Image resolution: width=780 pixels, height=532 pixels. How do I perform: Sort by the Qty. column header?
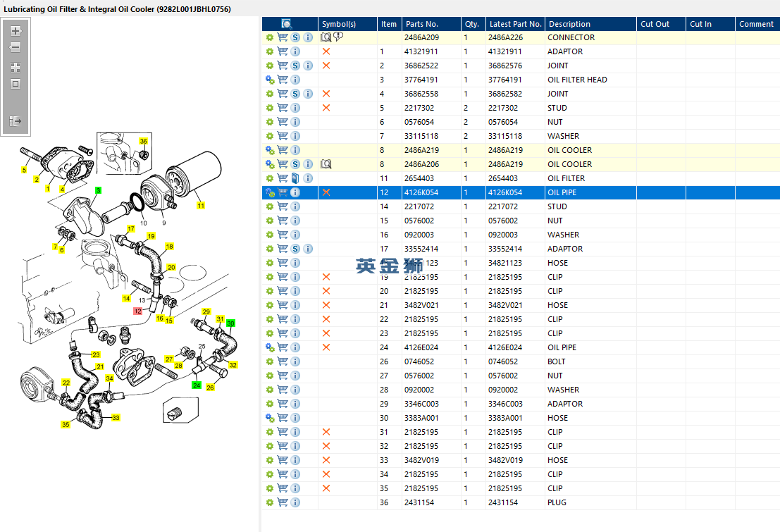(x=473, y=24)
